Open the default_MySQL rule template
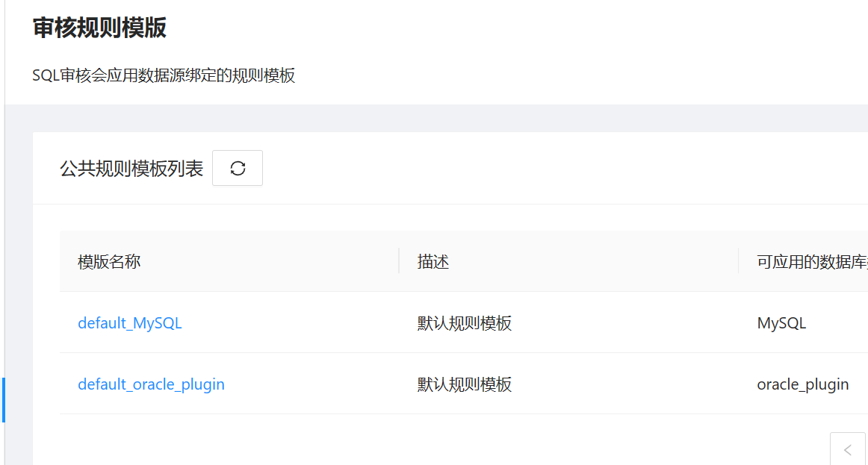Image resolution: width=868 pixels, height=465 pixels. [x=129, y=322]
